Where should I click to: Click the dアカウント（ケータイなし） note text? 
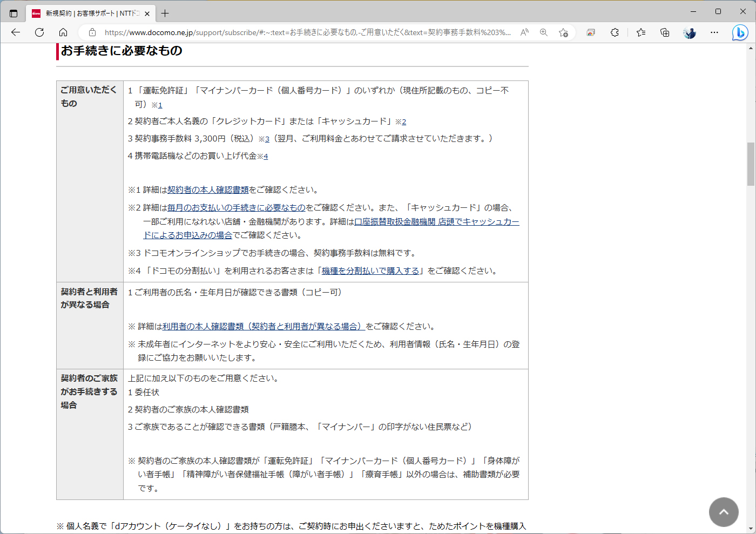pos(291,526)
